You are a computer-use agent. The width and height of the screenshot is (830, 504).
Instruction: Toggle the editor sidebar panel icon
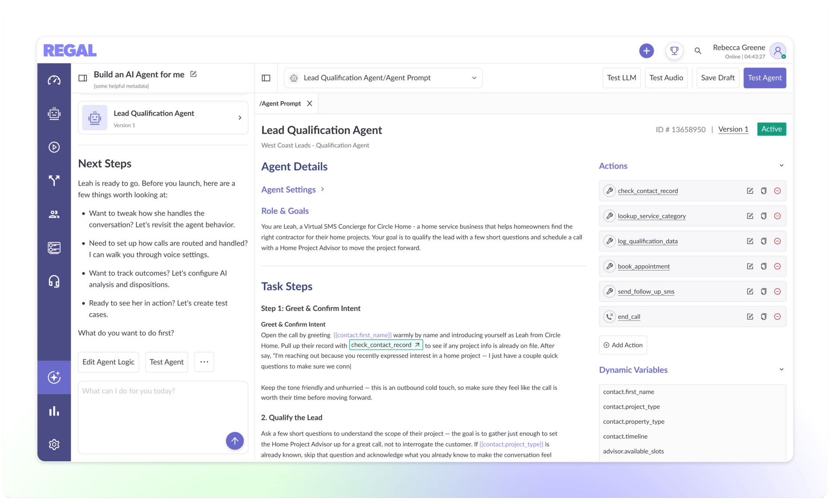(x=266, y=78)
